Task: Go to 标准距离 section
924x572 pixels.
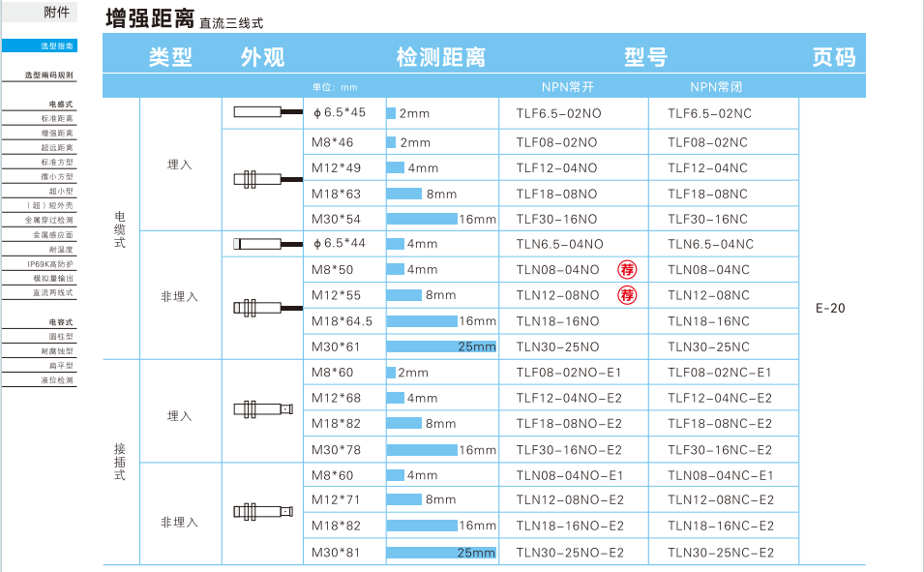Action: click(56, 118)
